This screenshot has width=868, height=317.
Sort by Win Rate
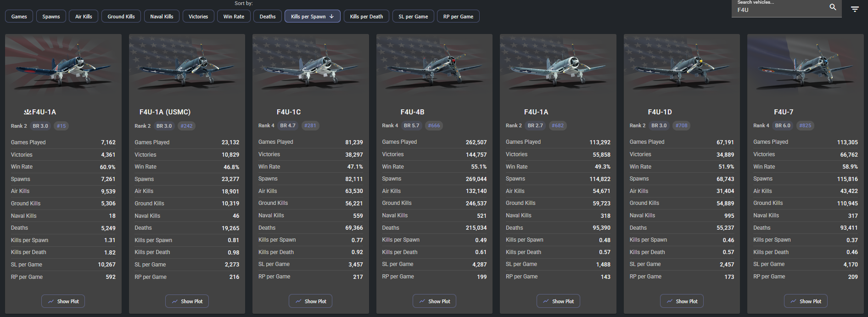234,17
